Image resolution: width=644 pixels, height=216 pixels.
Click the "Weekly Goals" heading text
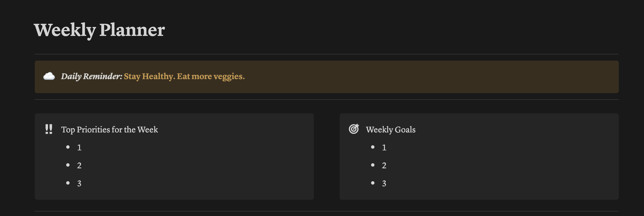(390, 130)
